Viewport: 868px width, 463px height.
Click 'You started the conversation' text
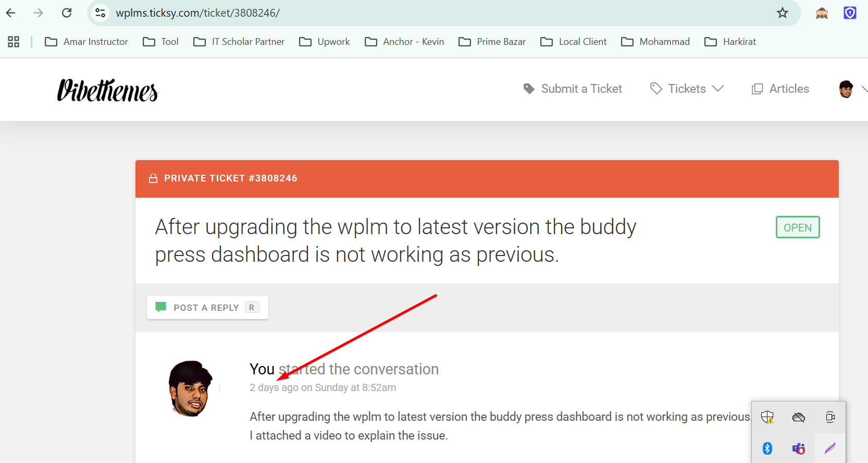[x=344, y=369]
